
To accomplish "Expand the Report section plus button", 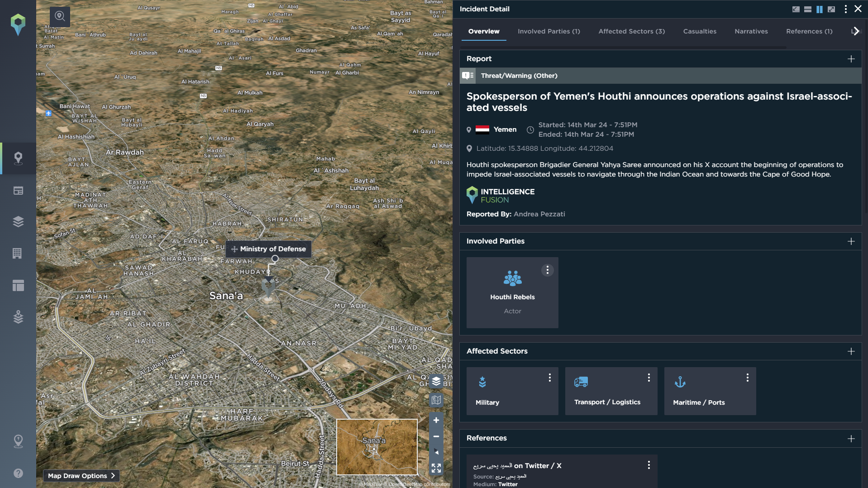I will pyautogui.click(x=851, y=59).
